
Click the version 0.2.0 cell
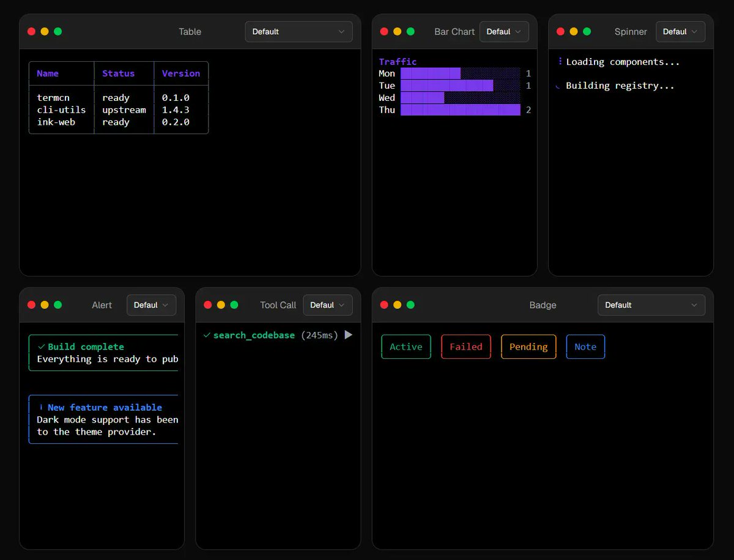176,122
